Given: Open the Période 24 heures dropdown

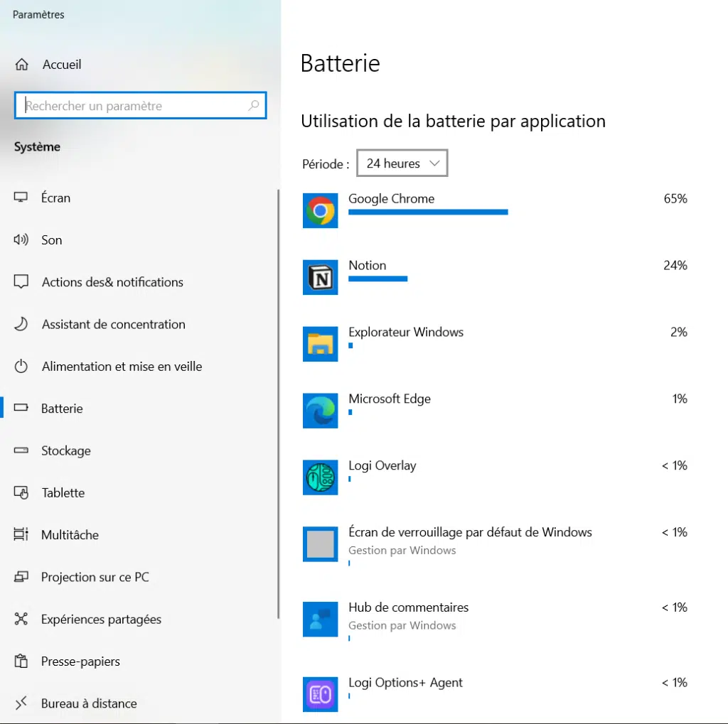Looking at the screenshot, I should pos(402,163).
